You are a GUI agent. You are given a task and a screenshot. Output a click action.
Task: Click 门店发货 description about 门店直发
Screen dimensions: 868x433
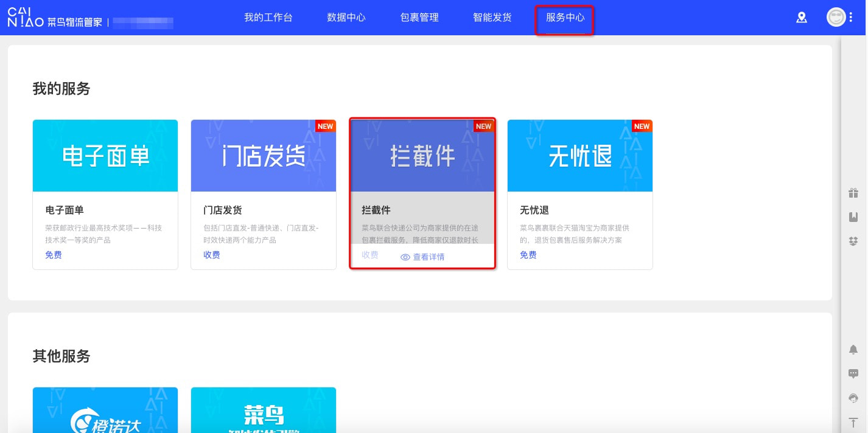pos(262,234)
